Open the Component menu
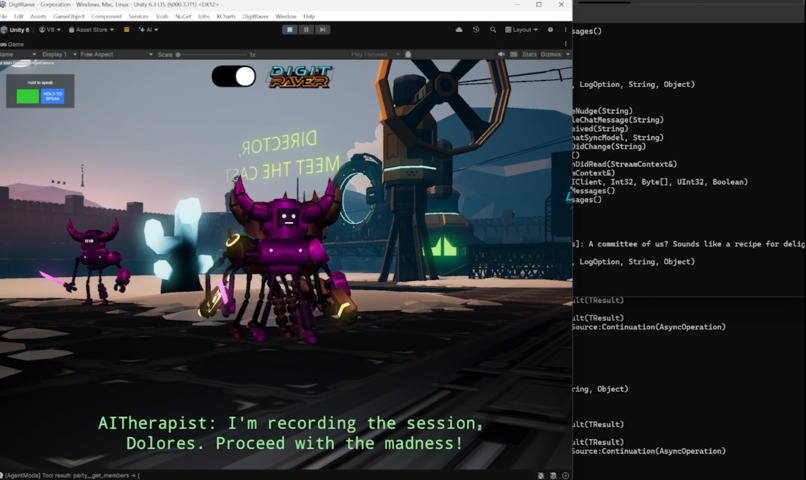 [106, 16]
